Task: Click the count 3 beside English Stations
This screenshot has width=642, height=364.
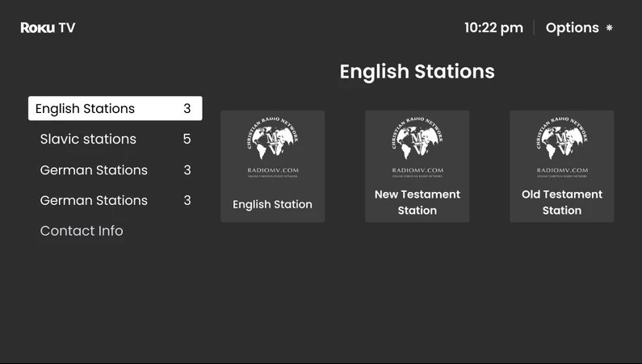Action: click(x=187, y=108)
